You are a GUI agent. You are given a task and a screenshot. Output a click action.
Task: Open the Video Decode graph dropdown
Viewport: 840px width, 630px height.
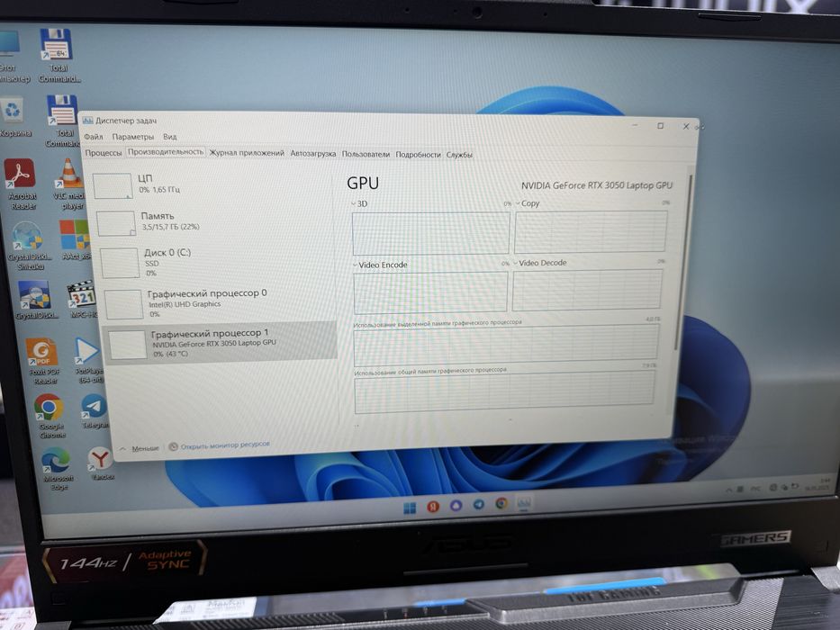coord(540,263)
